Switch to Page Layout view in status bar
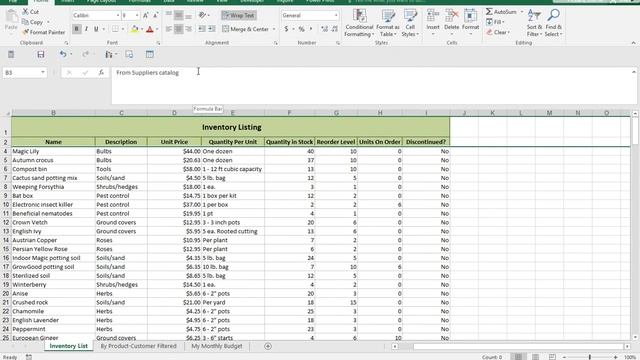Viewport: 640px width, 360px height. [536, 357]
